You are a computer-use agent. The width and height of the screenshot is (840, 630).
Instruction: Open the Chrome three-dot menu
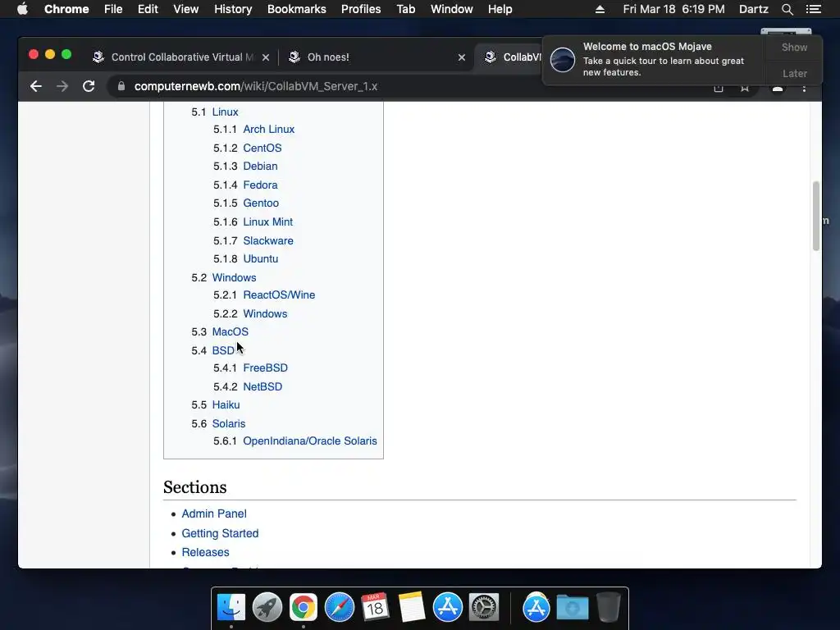coord(804,89)
